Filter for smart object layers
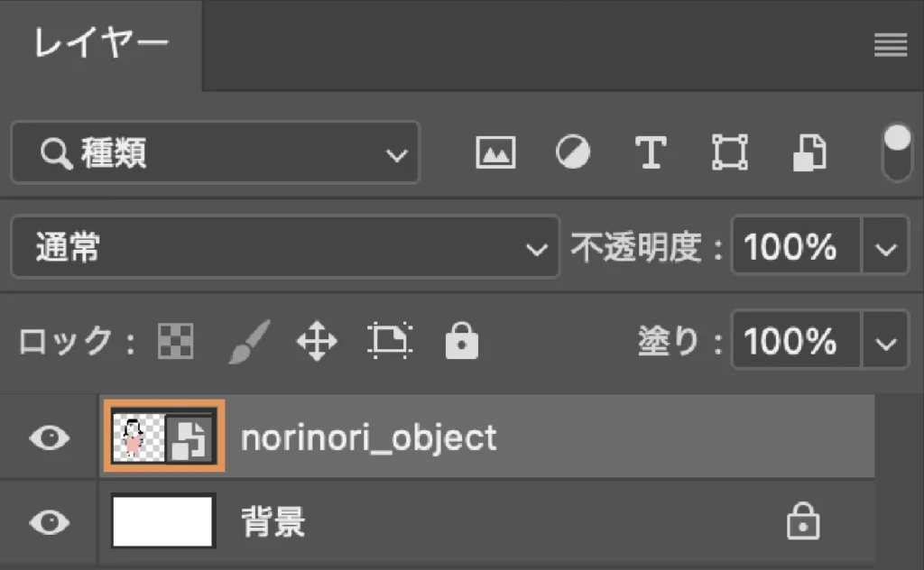Image resolution: width=924 pixels, height=570 pixels. click(809, 153)
